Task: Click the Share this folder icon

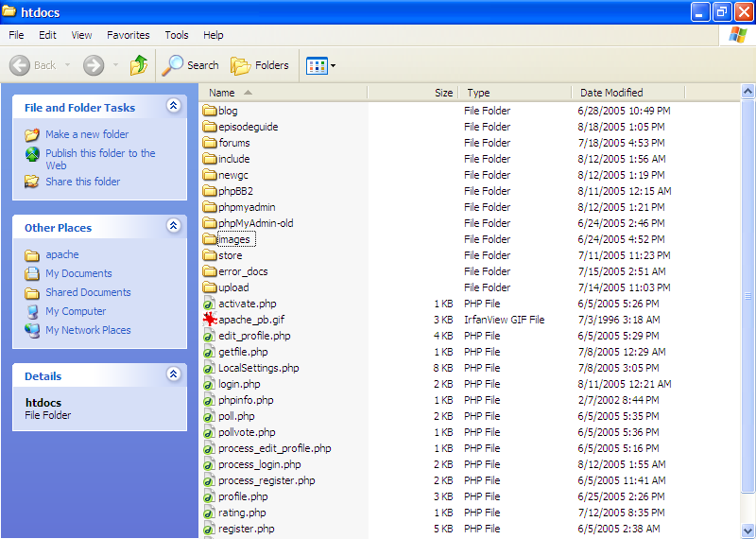Action: [x=32, y=182]
